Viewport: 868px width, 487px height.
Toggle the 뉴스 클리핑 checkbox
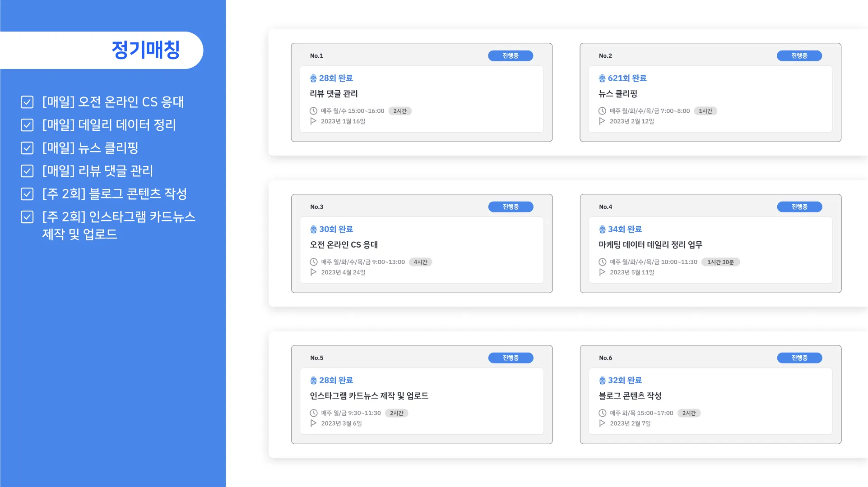27,148
